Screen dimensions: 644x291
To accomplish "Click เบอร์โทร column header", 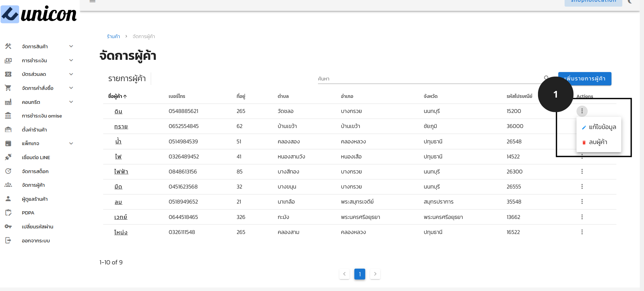I will point(177,96).
